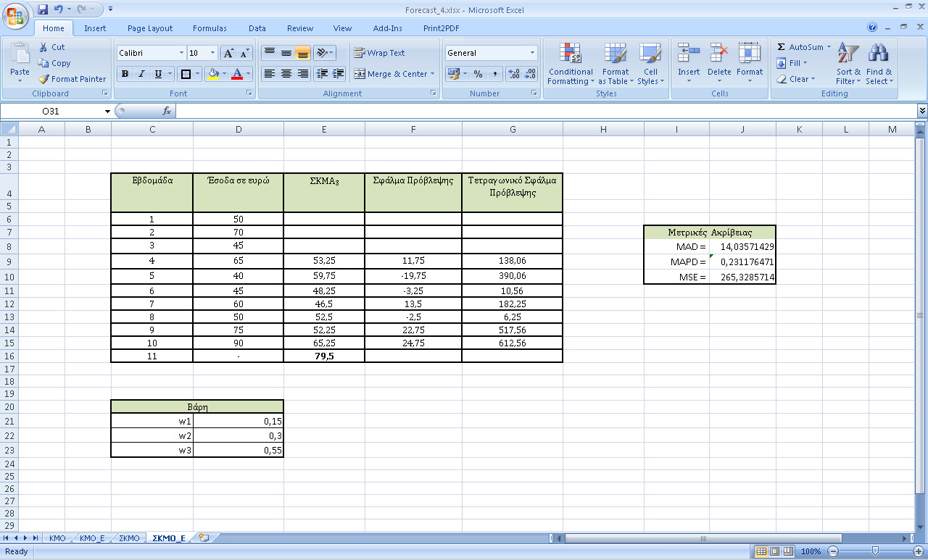The image size is (928, 560).
Task: Decrease decimal places
Action: pos(530,74)
